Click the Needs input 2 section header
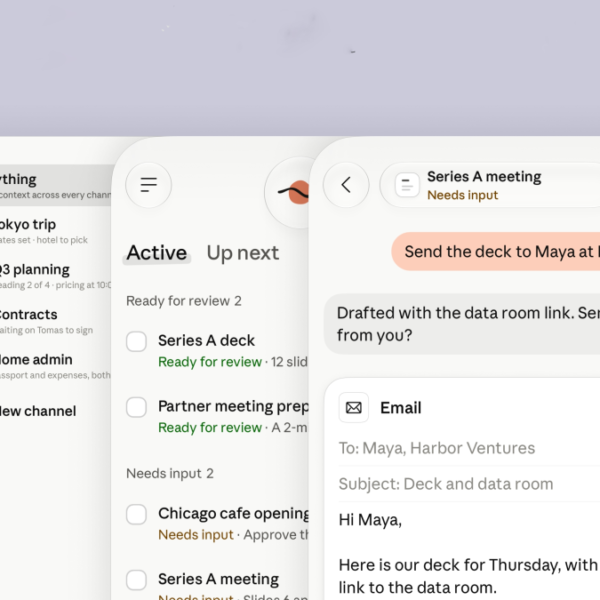 [170, 474]
